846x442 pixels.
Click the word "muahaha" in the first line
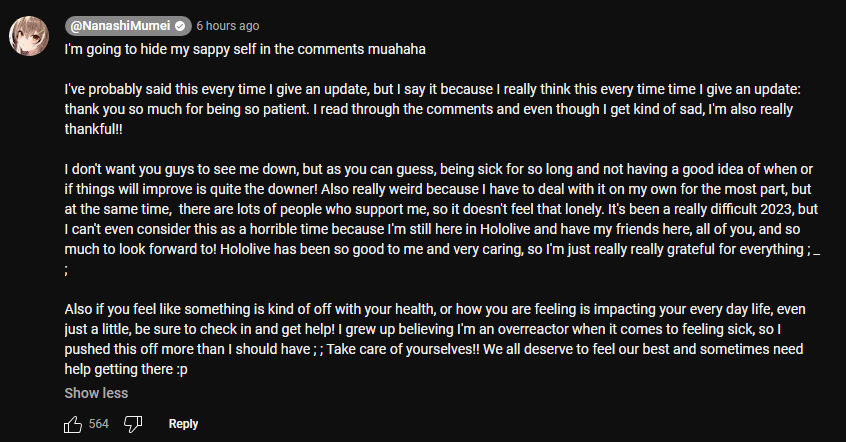click(397, 49)
